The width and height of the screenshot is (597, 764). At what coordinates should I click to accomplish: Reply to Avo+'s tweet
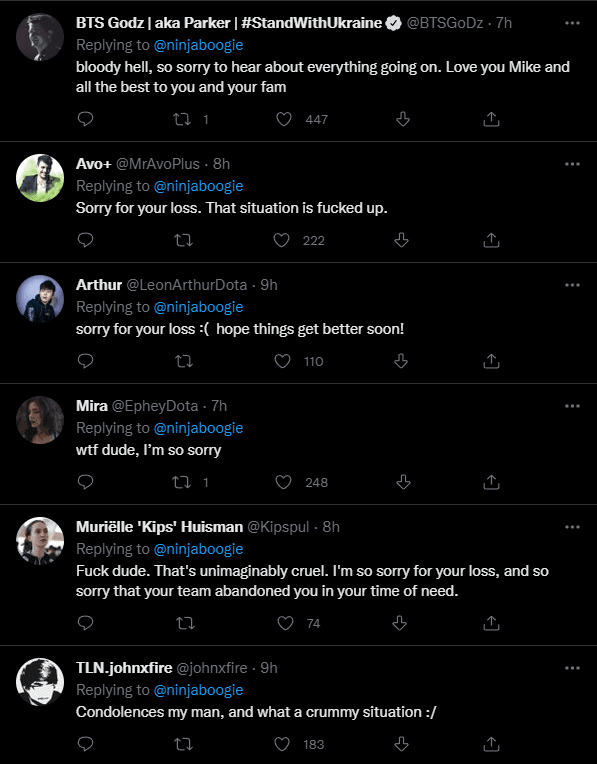coord(85,240)
